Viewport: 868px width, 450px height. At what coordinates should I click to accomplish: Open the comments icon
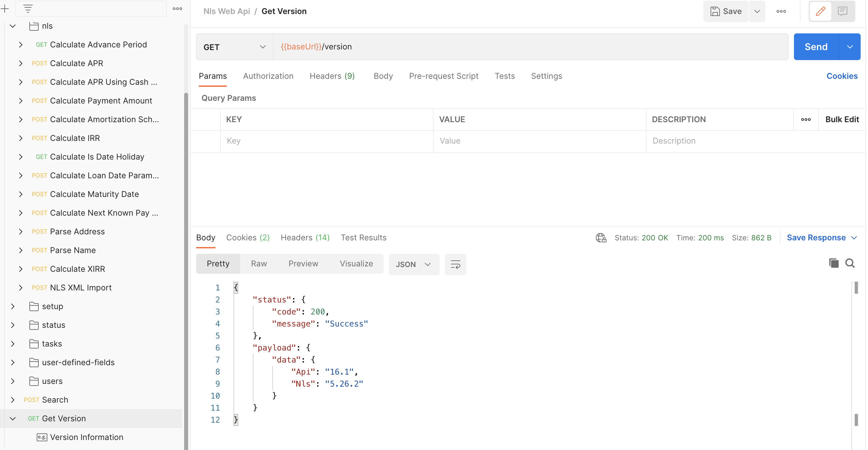(x=842, y=11)
